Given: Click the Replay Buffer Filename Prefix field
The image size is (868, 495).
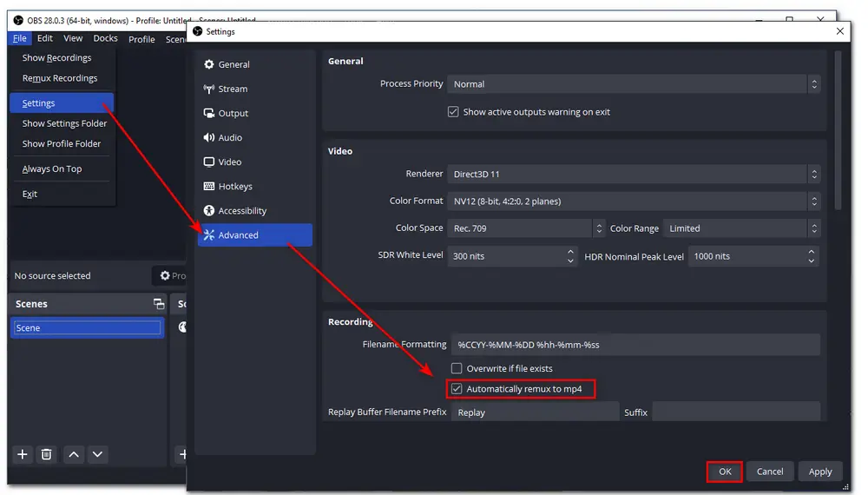Looking at the screenshot, I should pyautogui.click(x=535, y=412).
